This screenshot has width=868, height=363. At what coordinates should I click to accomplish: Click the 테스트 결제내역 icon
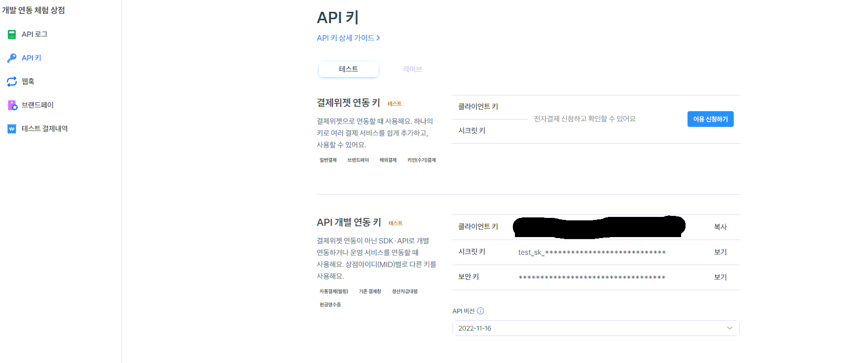[12, 129]
